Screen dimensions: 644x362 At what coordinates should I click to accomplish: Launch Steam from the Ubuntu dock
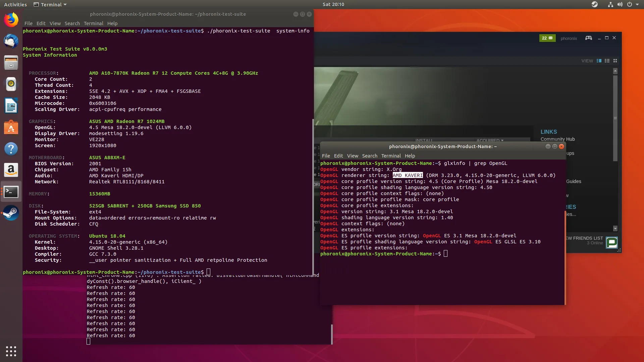(11, 213)
